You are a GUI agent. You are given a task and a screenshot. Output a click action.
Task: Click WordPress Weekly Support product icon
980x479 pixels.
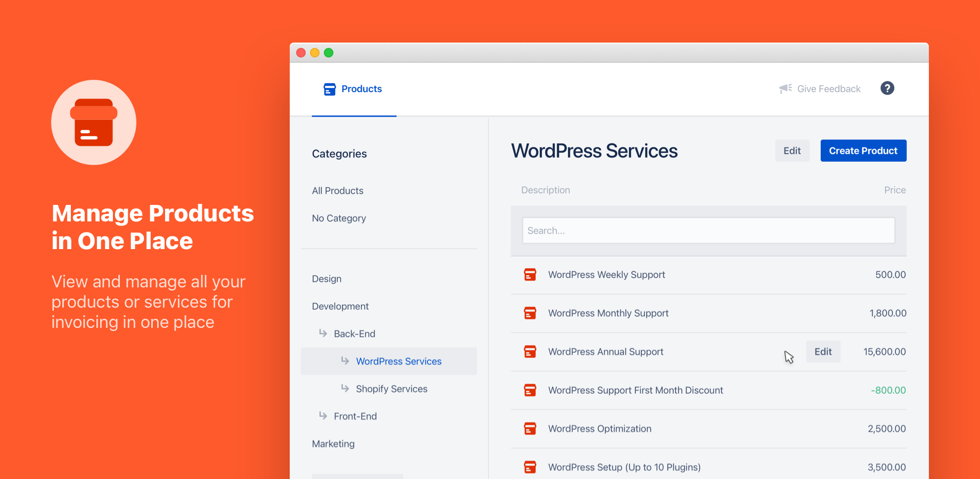530,275
